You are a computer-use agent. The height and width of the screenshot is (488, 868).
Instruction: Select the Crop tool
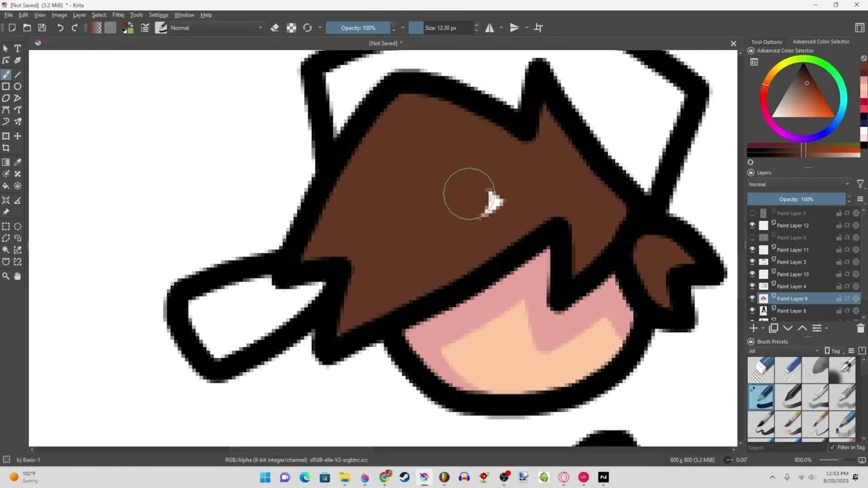tap(6, 148)
